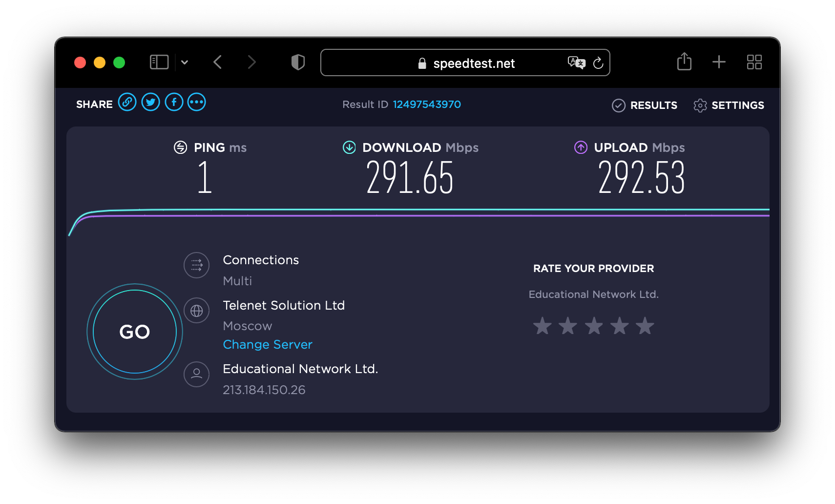
Task: Rate provider one star
Action: pos(542,326)
